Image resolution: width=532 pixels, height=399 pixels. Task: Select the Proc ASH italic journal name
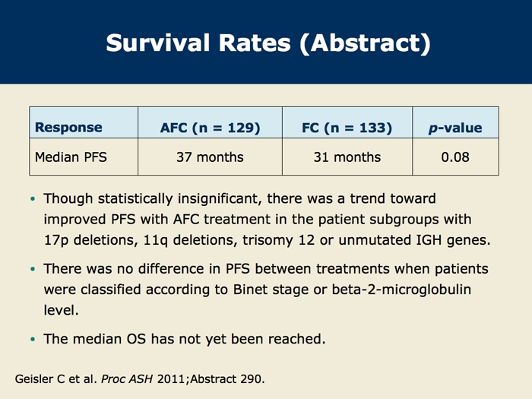(x=127, y=379)
